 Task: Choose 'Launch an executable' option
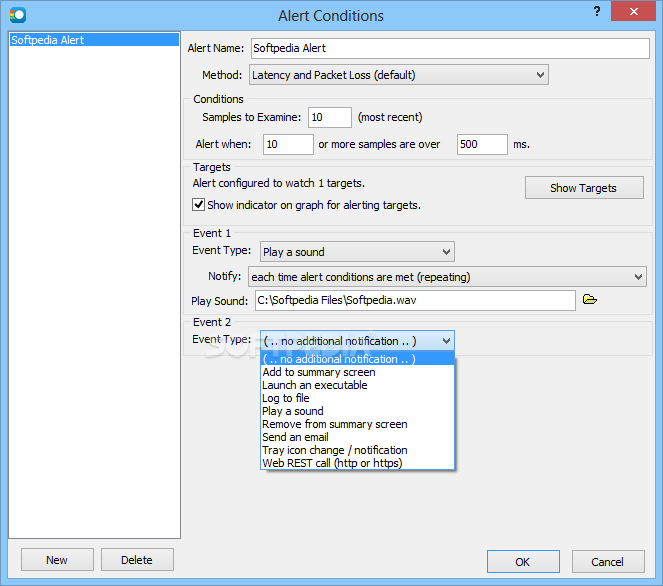357,385
